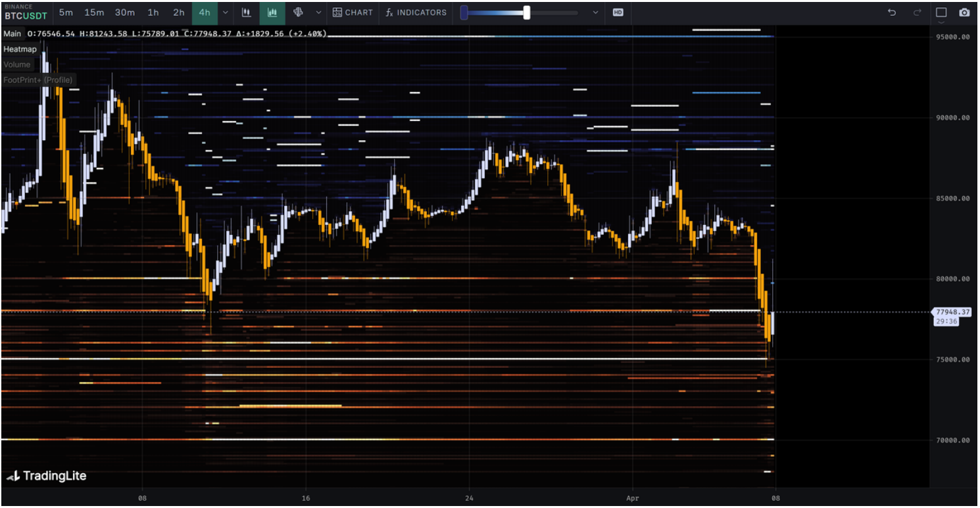980x508 pixels.
Task: Open the cursor tool dropdown arrow
Action: [319, 13]
